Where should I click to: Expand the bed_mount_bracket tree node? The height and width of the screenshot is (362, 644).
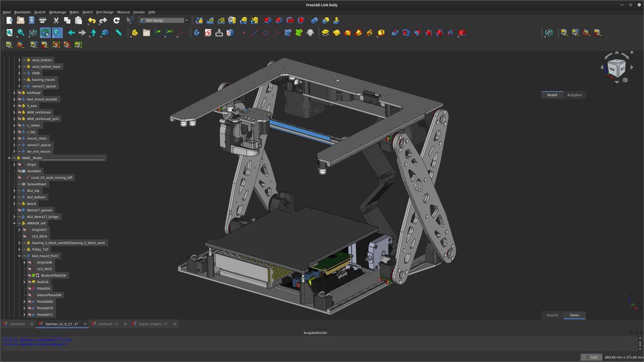coord(14,99)
